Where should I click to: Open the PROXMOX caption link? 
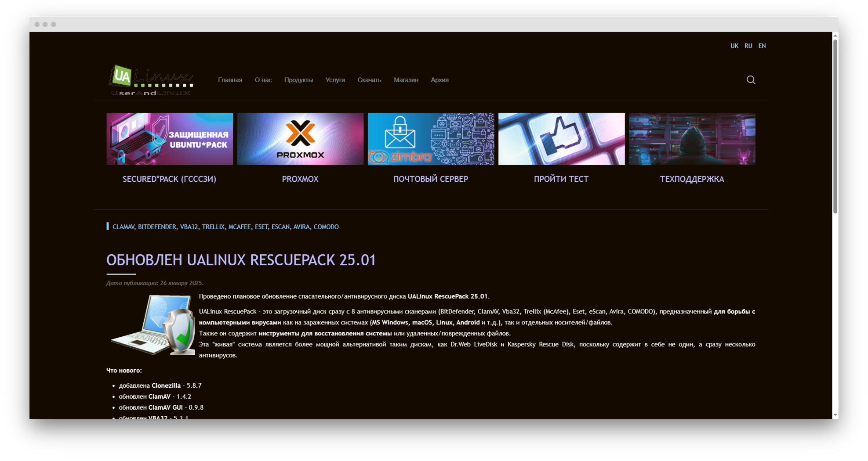[300, 179]
